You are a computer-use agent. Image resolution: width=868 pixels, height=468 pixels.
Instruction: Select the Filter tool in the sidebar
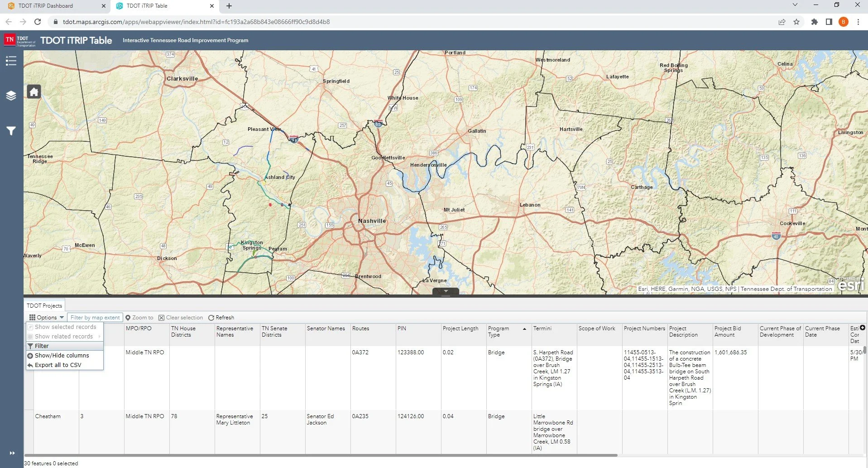11,131
